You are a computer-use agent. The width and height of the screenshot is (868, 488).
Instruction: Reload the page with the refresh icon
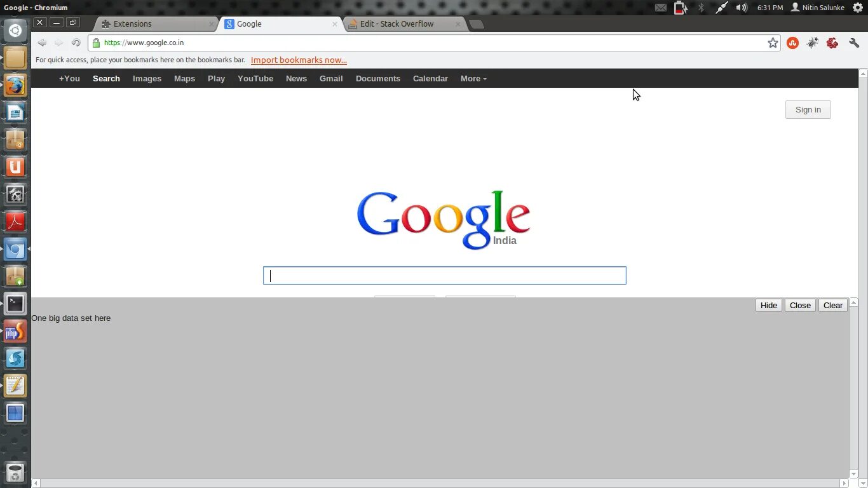tap(76, 43)
